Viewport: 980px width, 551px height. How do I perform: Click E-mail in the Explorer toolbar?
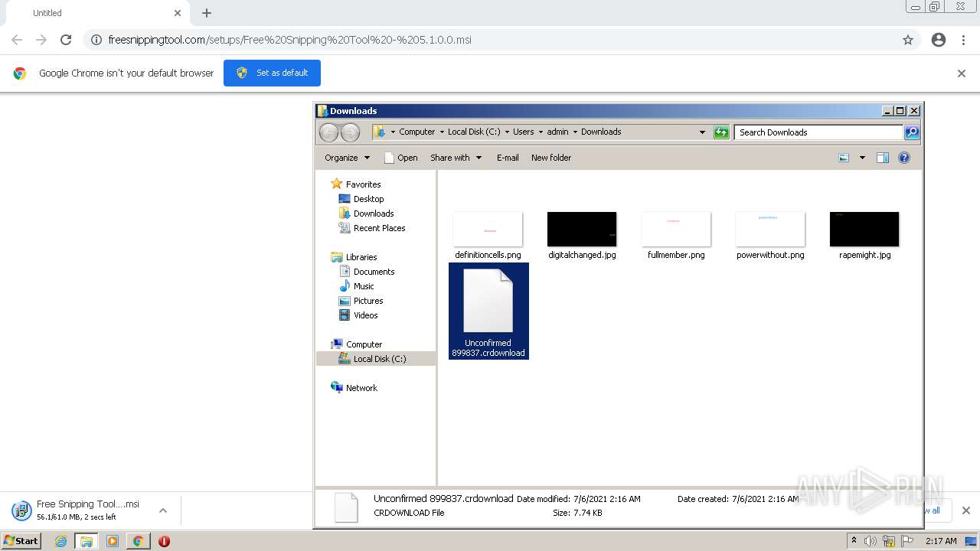pos(508,158)
